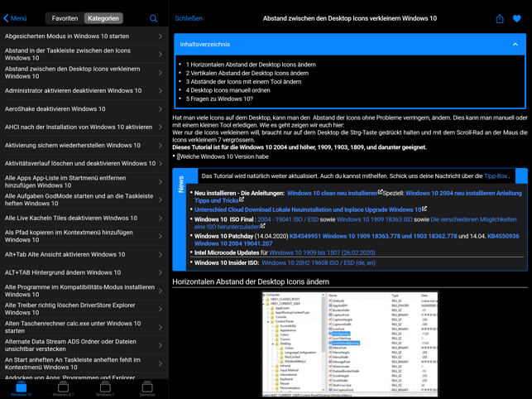Tap the heart favorite icon
This screenshot has height=399, width=532.
(x=517, y=18)
